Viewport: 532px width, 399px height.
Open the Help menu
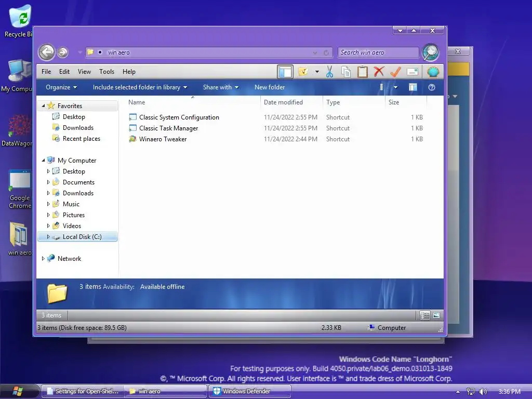pos(129,72)
